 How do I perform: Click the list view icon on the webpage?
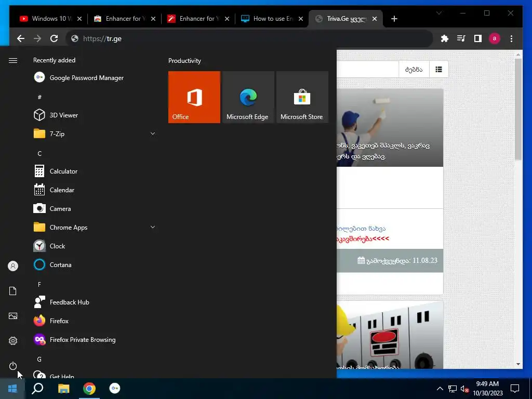click(438, 70)
